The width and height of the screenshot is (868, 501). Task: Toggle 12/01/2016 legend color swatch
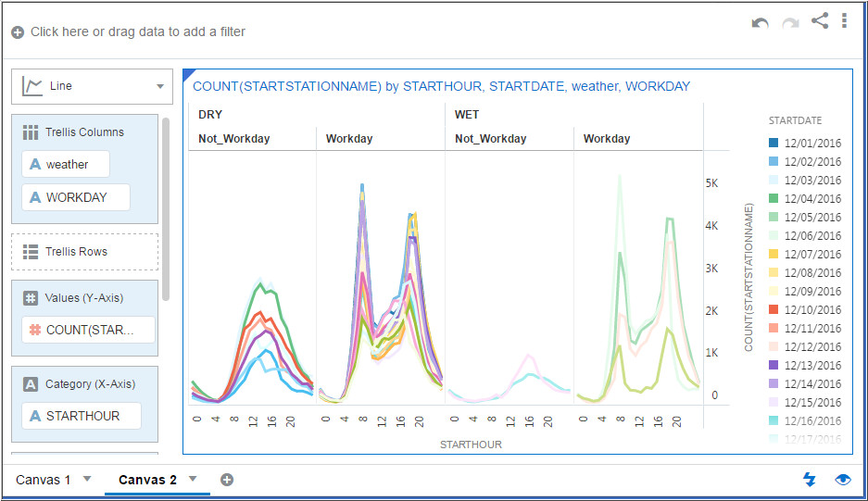774,143
